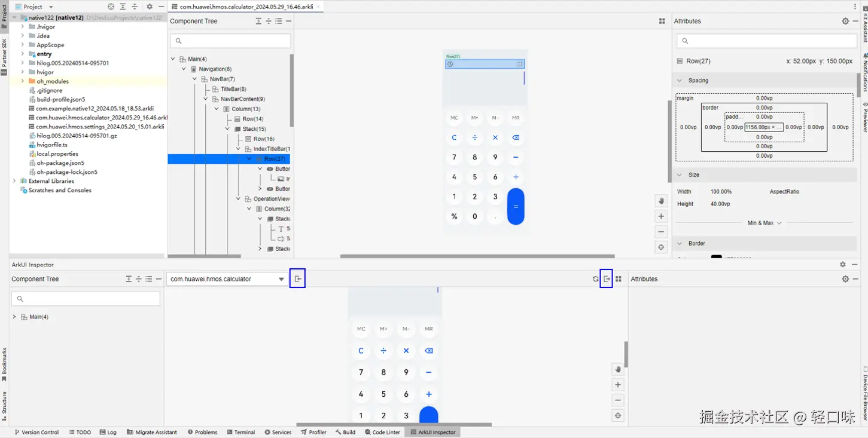Screen dimensions: 868x438
Task: Collapse the Spacing section in Attributes
Action: point(680,81)
